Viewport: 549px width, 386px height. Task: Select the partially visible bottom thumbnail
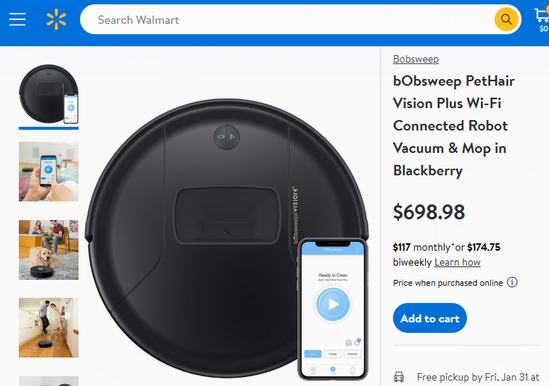49,381
